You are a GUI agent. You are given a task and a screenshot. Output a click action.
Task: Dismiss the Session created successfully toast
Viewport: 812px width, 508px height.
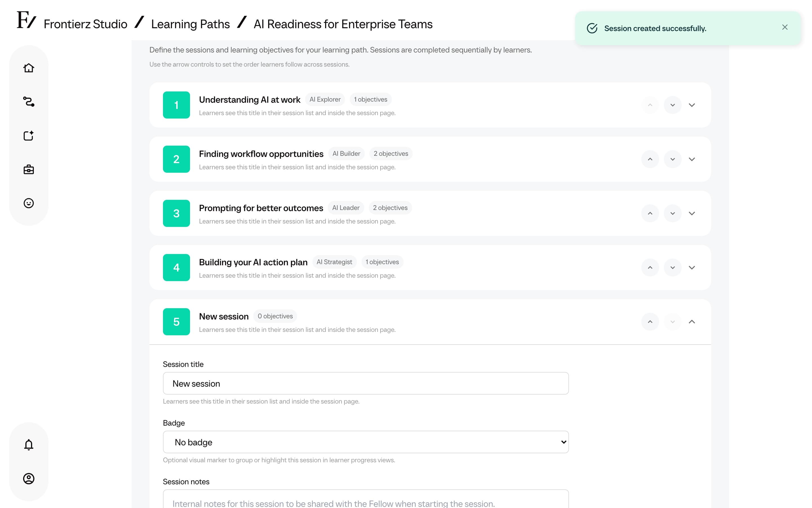point(784,27)
